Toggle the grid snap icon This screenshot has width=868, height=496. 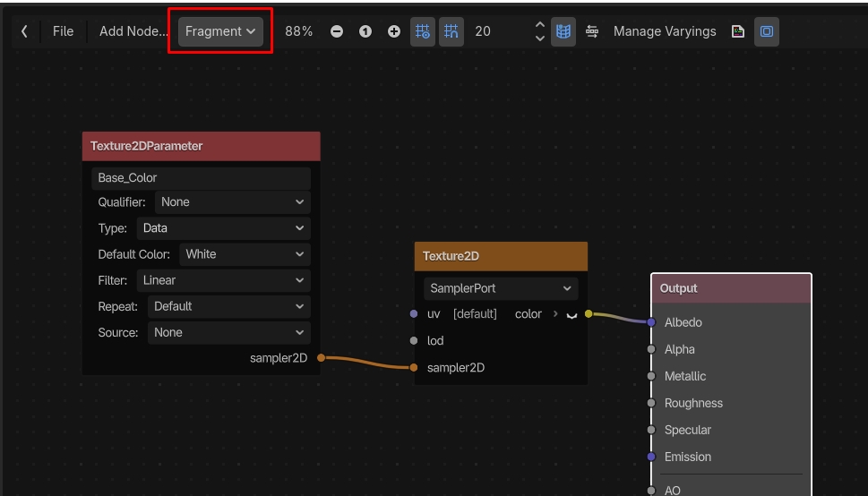coord(423,31)
